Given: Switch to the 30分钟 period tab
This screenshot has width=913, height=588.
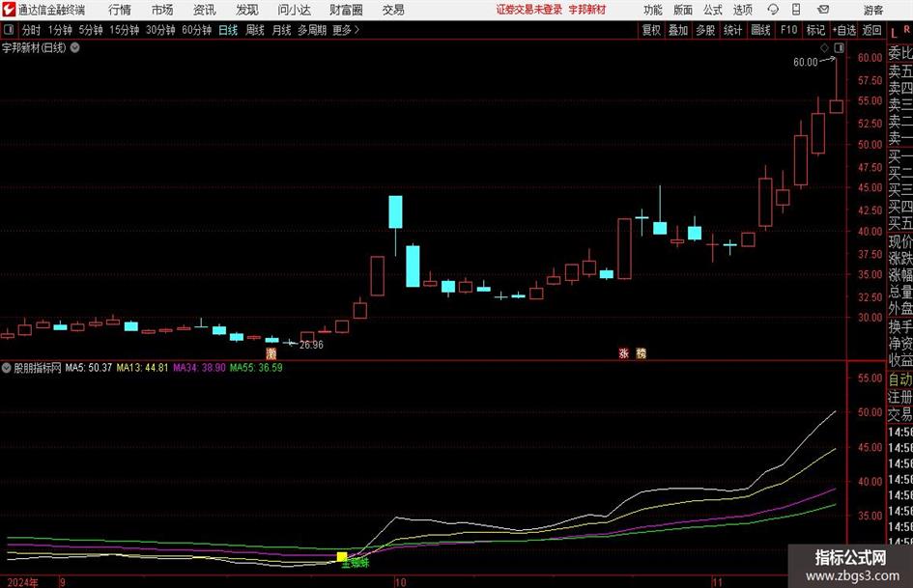Looking at the screenshot, I should click(x=160, y=30).
